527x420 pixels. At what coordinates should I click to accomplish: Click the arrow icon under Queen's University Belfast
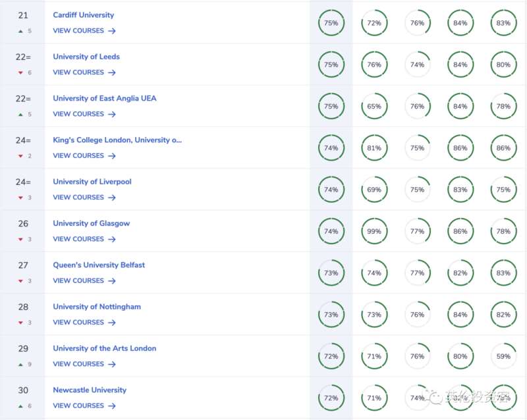tap(112, 281)
